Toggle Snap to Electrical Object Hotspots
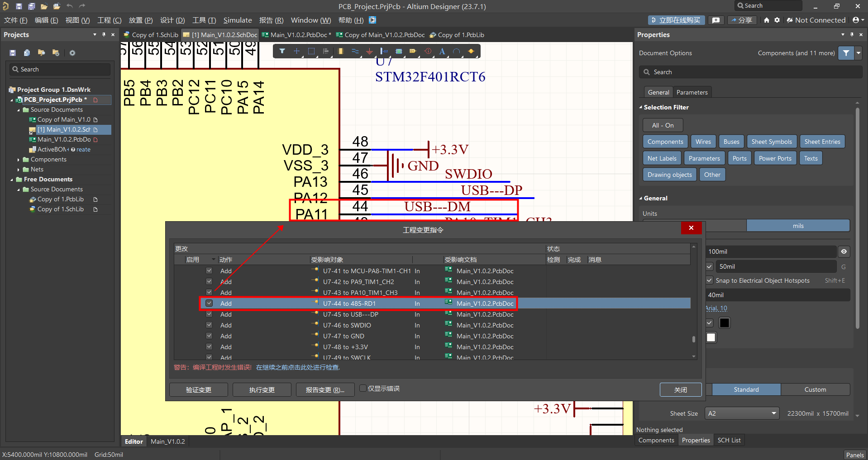 710,280
